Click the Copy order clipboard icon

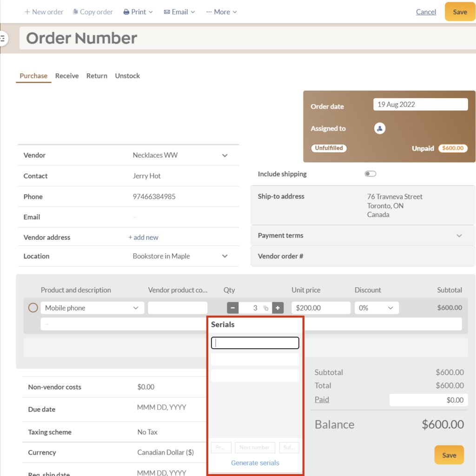[x=75, y=12]
